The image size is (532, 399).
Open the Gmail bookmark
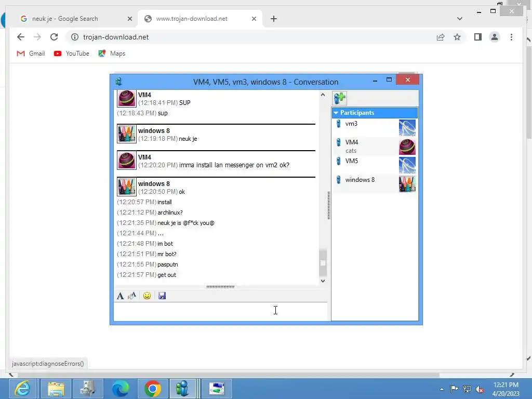pos(31,54)
